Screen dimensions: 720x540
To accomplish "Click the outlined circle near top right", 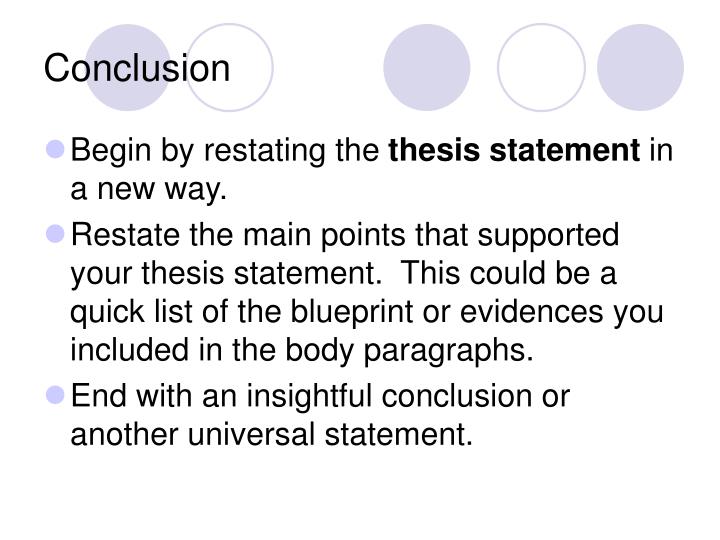I will point(541,68).
